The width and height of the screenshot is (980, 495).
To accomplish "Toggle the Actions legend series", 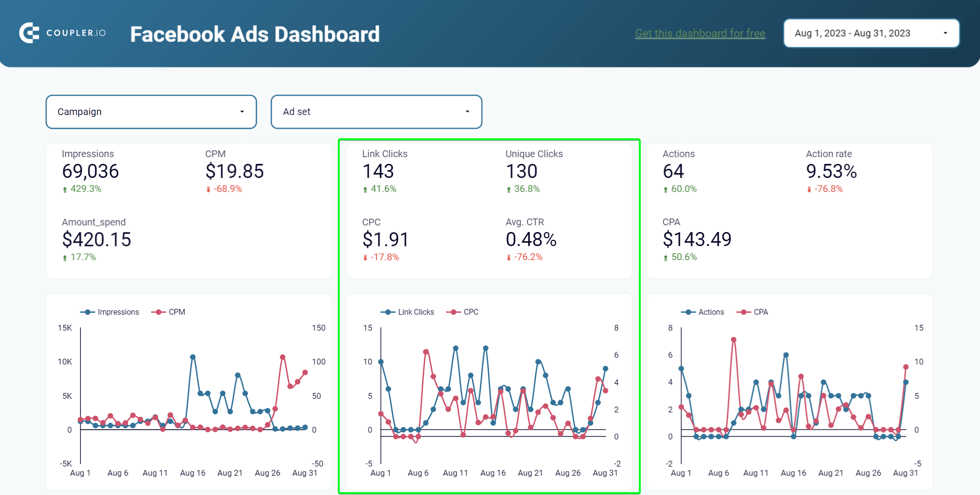I will tap(703, 312).
